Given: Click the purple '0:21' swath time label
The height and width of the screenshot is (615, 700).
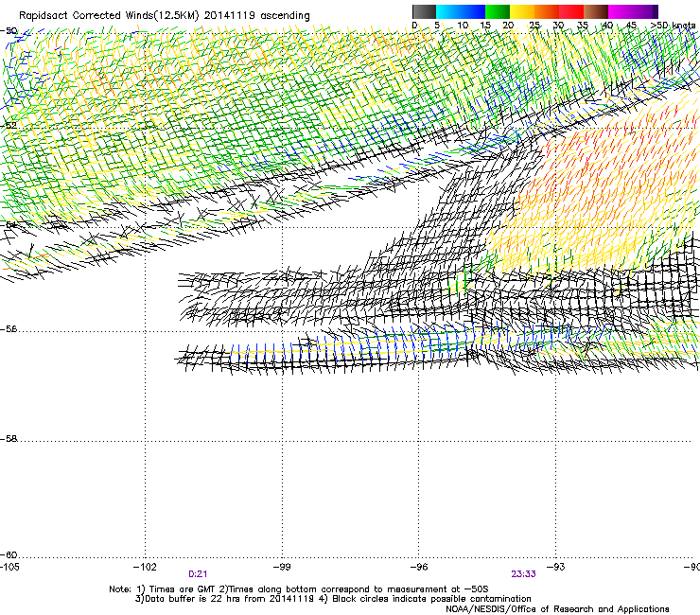Looking at the screenshot, I should pyautogui.click(x=198, y=574).
